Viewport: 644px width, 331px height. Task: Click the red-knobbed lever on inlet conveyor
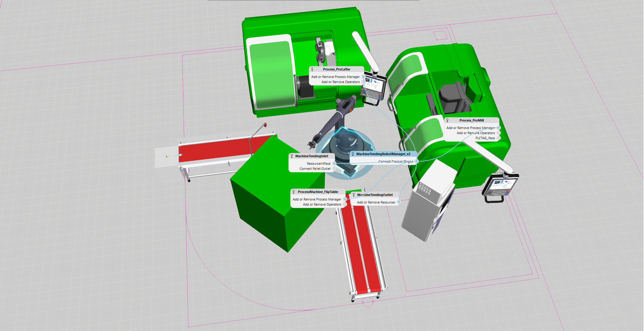pyautogui.click(x=265, y=125)
